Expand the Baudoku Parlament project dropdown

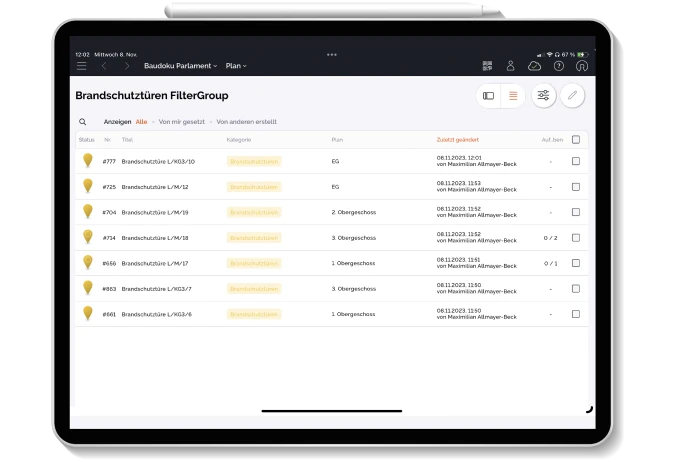coord(180,66)
